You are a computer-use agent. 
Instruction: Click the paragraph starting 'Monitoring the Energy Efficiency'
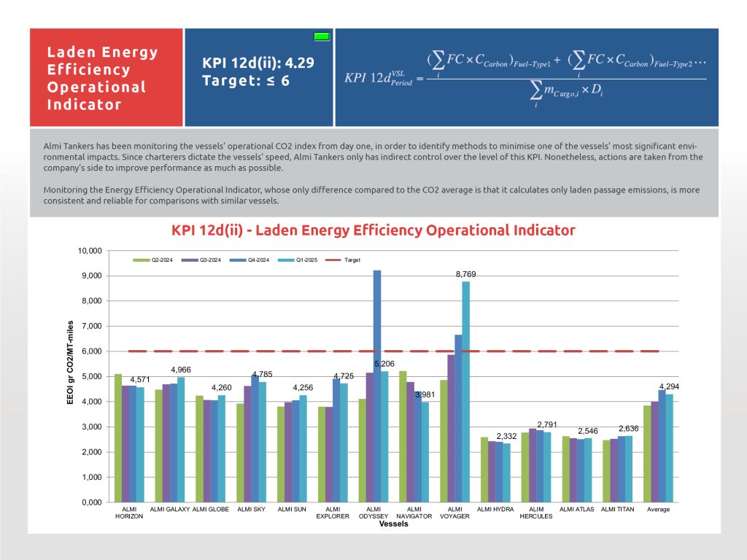[371, 195]
